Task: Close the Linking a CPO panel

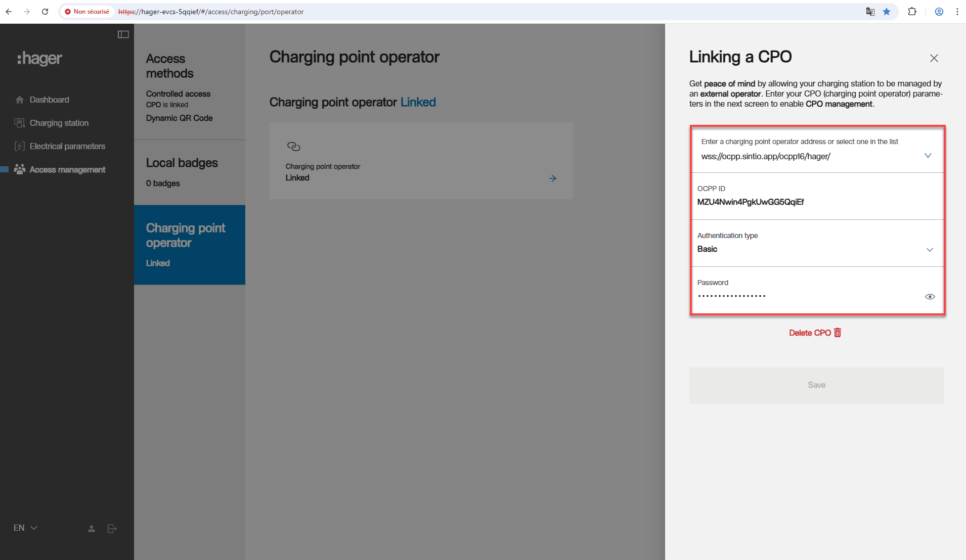Action: (x=934, y=58)
